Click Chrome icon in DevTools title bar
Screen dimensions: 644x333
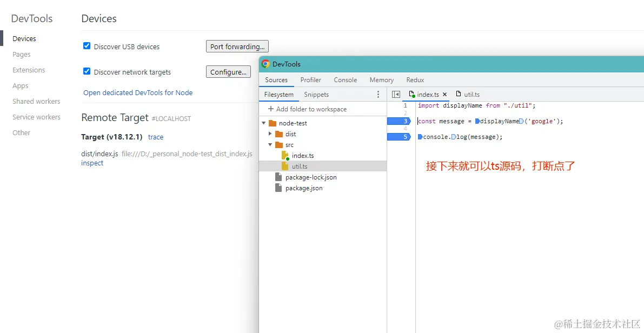pos(265,64)
